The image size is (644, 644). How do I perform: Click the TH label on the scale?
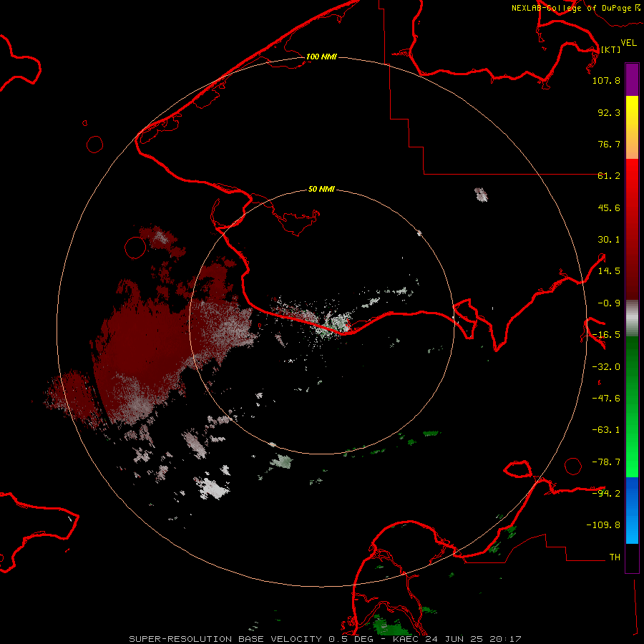click(615, 557)
